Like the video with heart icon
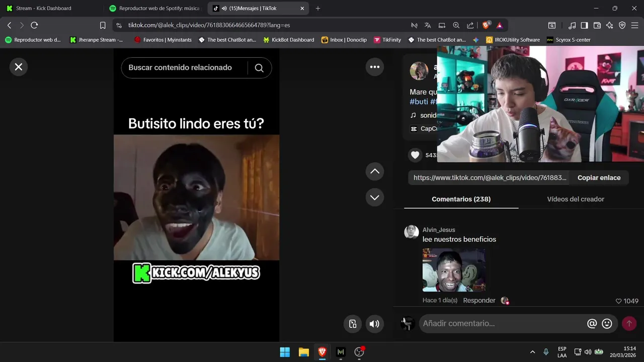Screen dimensions: 644x362 (415, 155)
